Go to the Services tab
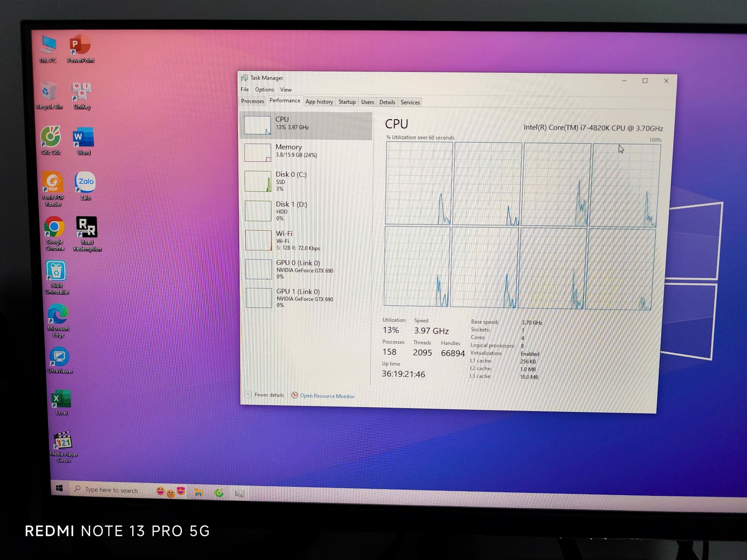Image resolution: width=747 pixels, height=560 pixels. click(410, 102)
